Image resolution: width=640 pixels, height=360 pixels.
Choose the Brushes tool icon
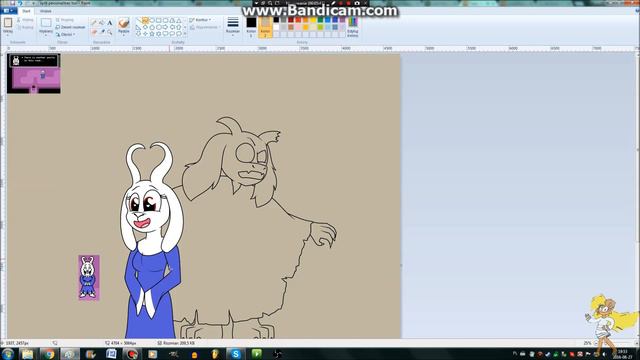coord(123,23)
